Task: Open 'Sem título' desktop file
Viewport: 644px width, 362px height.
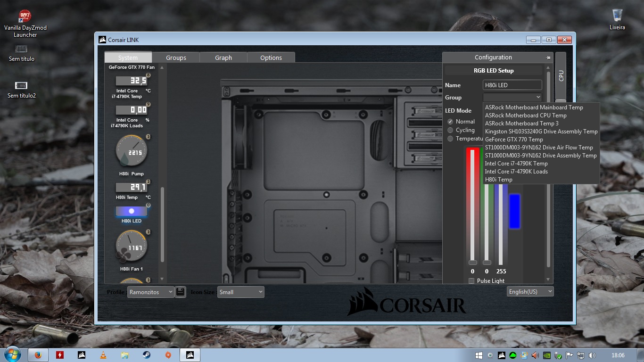Action: coord(21,53)
